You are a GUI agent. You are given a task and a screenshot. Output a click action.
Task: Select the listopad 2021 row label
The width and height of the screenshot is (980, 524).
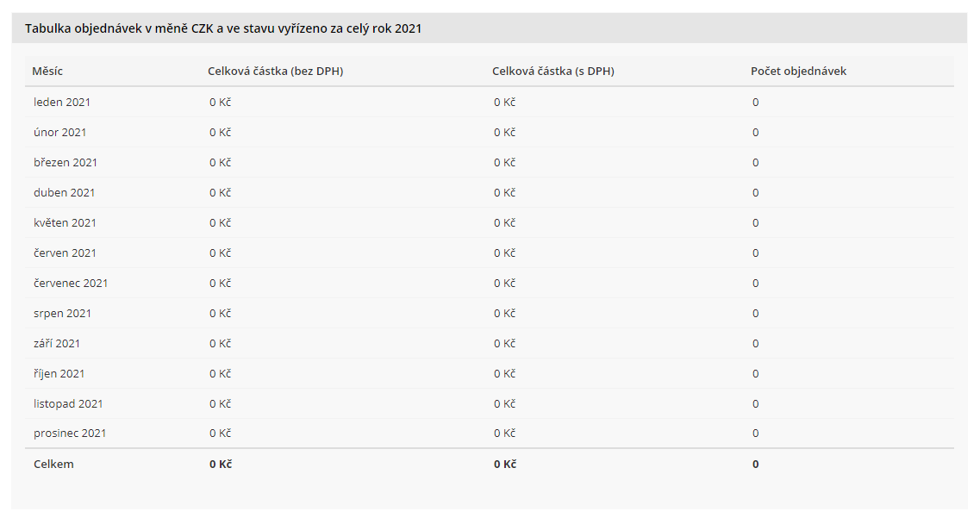[68, 404]
